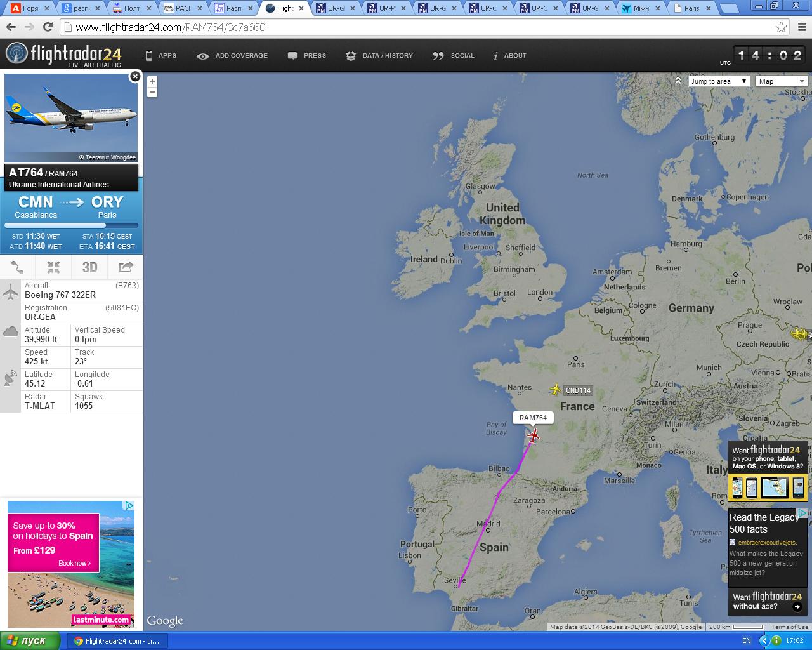Click the address bar URL
812x650 pixels.
[x=170, y=27]
